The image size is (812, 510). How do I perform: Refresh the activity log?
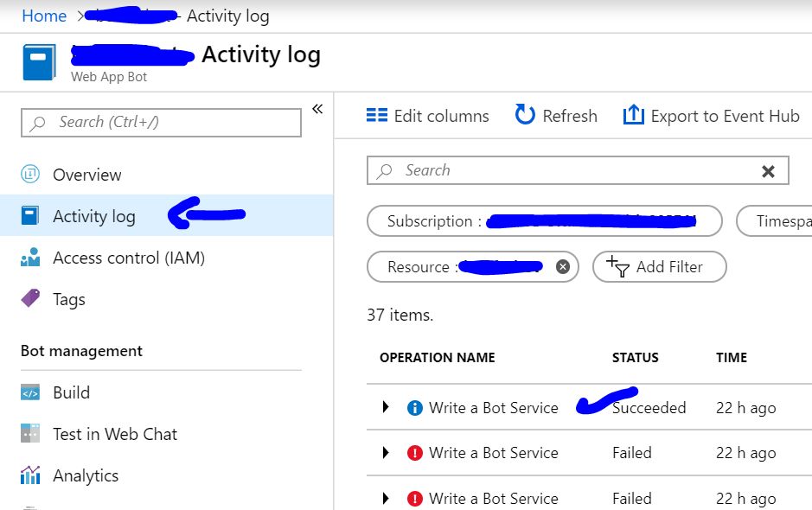coord(556,116)
